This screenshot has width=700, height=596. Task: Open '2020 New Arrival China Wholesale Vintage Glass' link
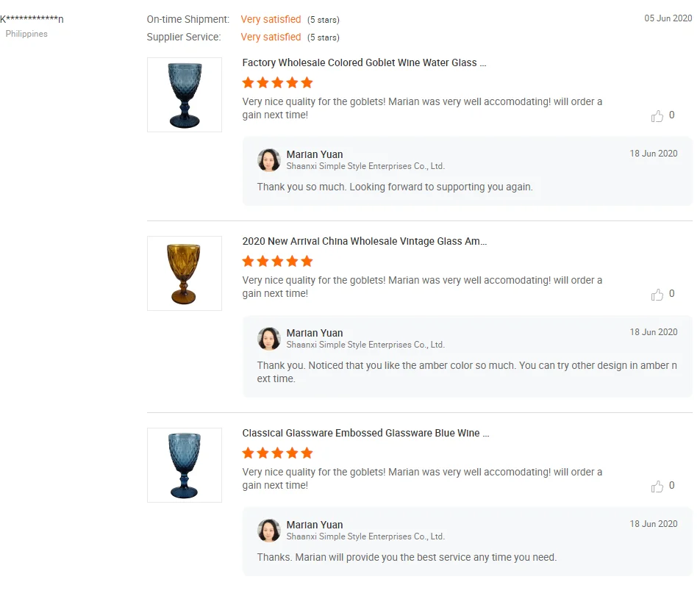point(364,242)
